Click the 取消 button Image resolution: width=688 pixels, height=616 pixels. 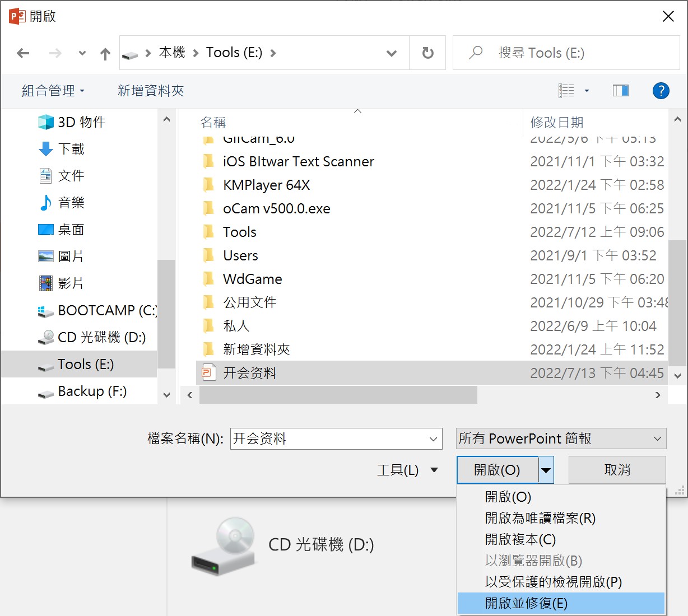coord(617,470)
